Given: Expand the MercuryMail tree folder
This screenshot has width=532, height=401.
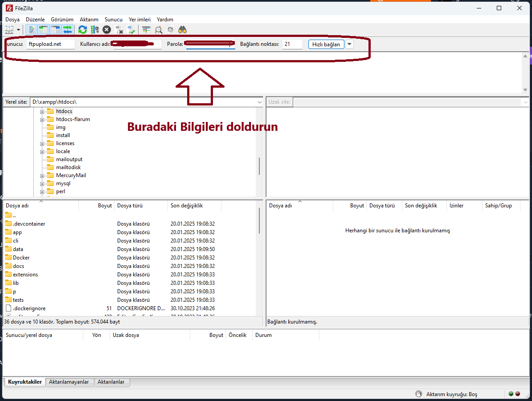Looking at the screenshot, I should [42, 176].
